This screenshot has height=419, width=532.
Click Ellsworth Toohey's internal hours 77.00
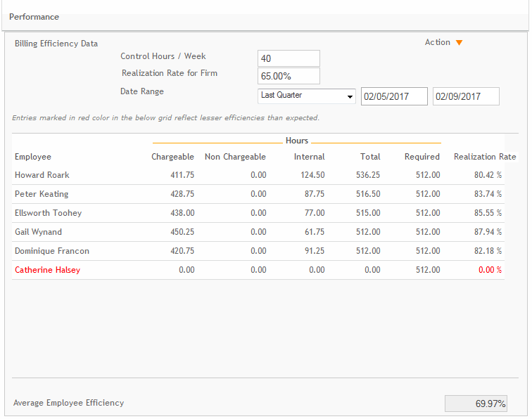tap(315, 213)
